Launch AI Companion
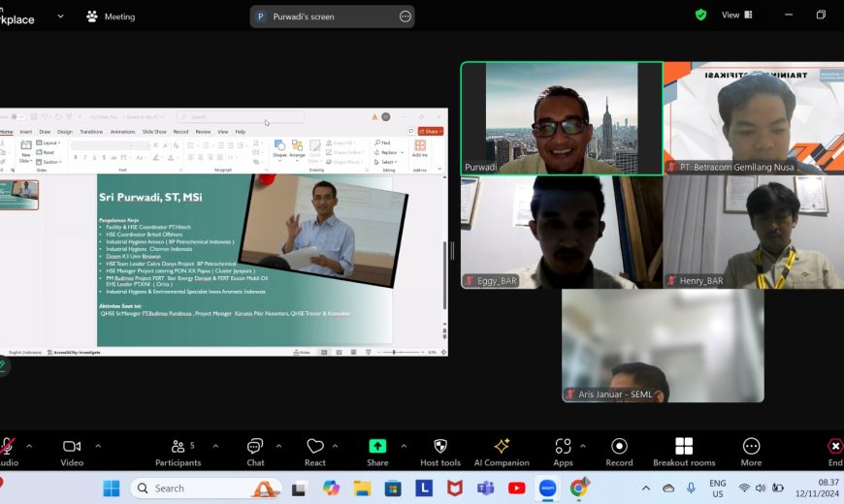The width and height of the screenshot is (844, 504). [502, 453]
